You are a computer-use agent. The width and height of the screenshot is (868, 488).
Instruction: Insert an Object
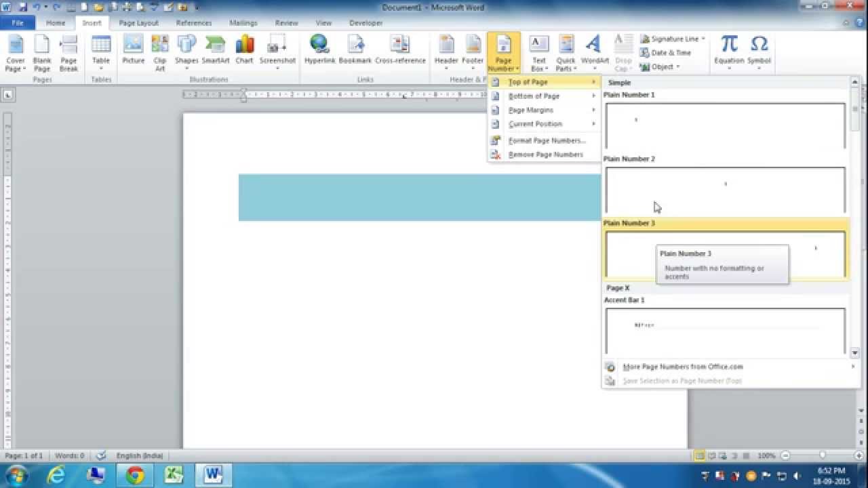[659, 66]
